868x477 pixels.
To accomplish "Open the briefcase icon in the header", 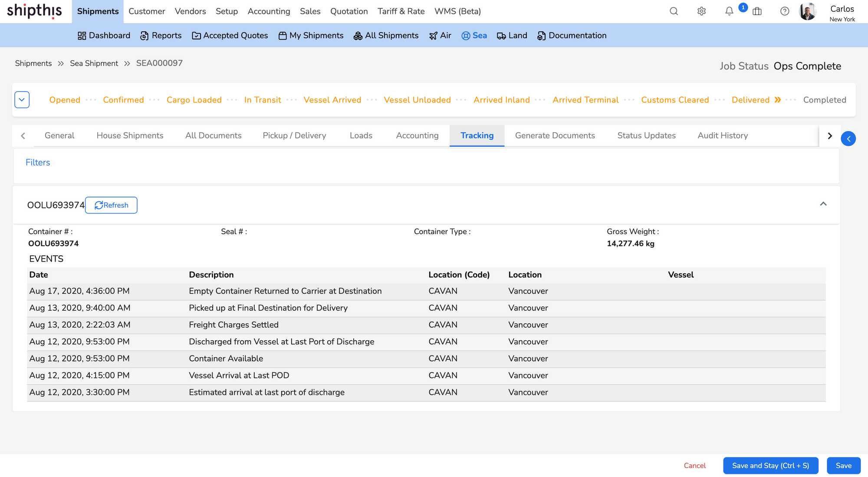I will pos(757,11).
